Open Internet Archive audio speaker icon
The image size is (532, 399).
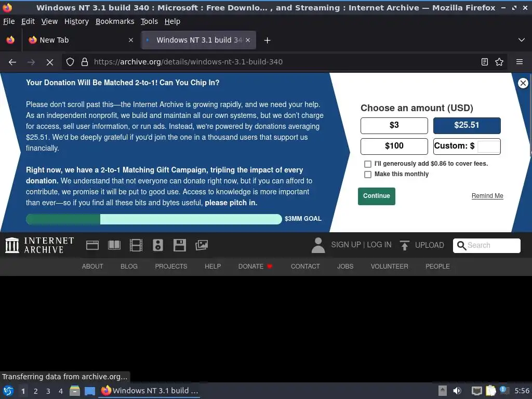click(x=158, y=245)
